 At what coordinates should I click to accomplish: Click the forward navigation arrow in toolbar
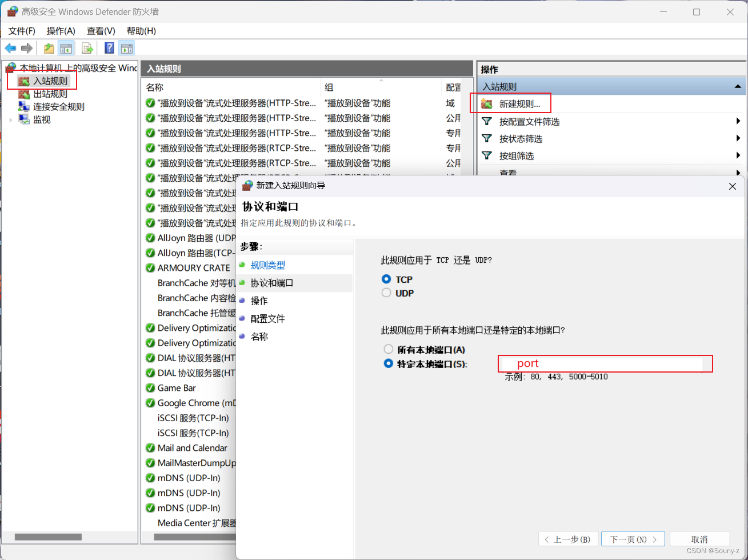point(26,48)
